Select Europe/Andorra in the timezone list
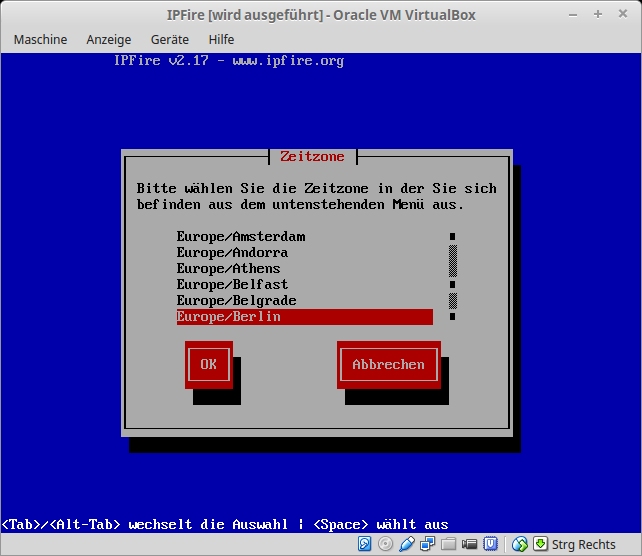The height and width of the screenshot is (556, 642). (305, 253)
